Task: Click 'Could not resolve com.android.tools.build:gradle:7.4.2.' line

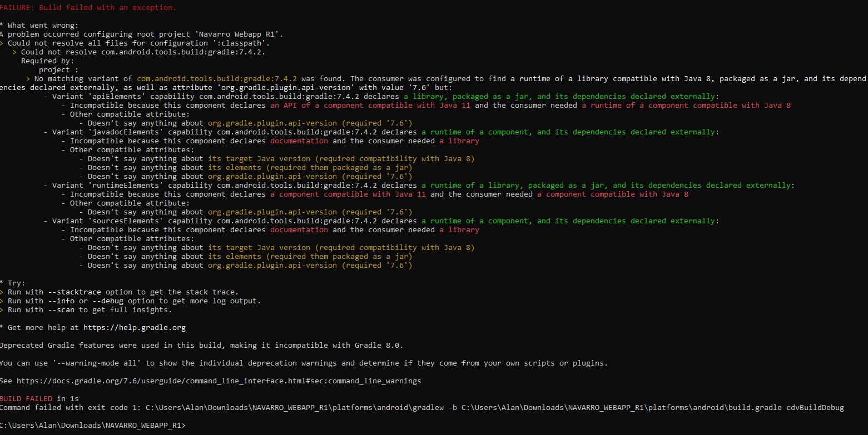Action: (x=139, y=52)
